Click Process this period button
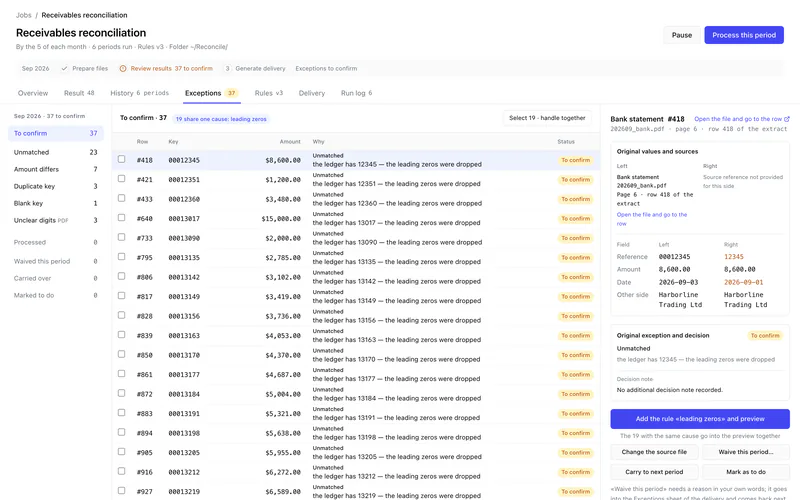Image resolution: width=800 pixels, height=500 pixels. pyautogui.click(x=744, y=35)
